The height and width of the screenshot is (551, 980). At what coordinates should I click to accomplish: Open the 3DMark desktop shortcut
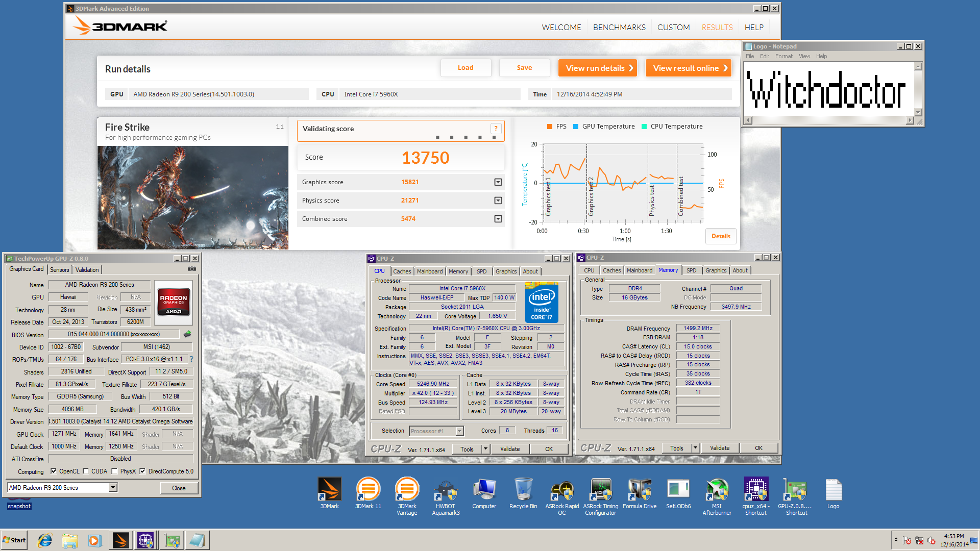click(x=329, y=493)
